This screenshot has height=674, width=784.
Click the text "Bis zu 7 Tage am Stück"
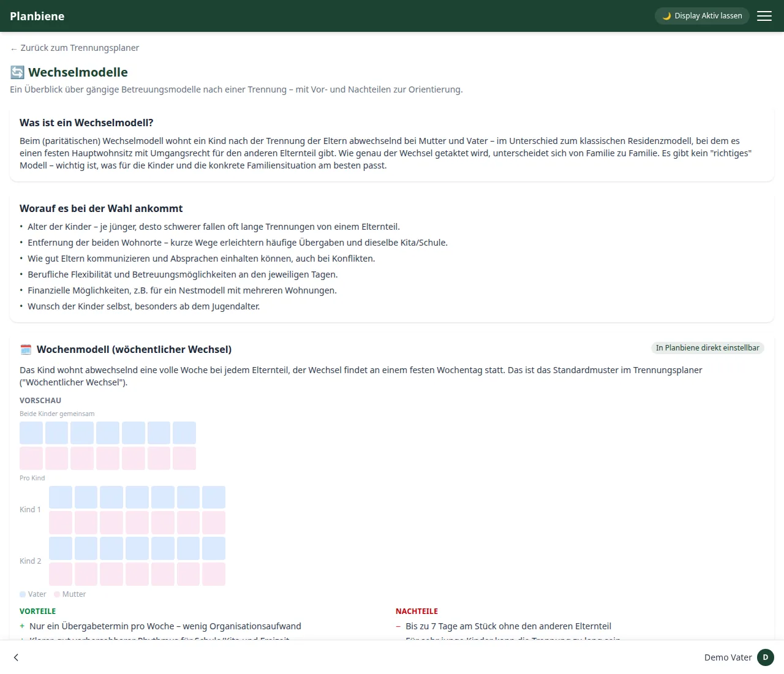point(453,626)
